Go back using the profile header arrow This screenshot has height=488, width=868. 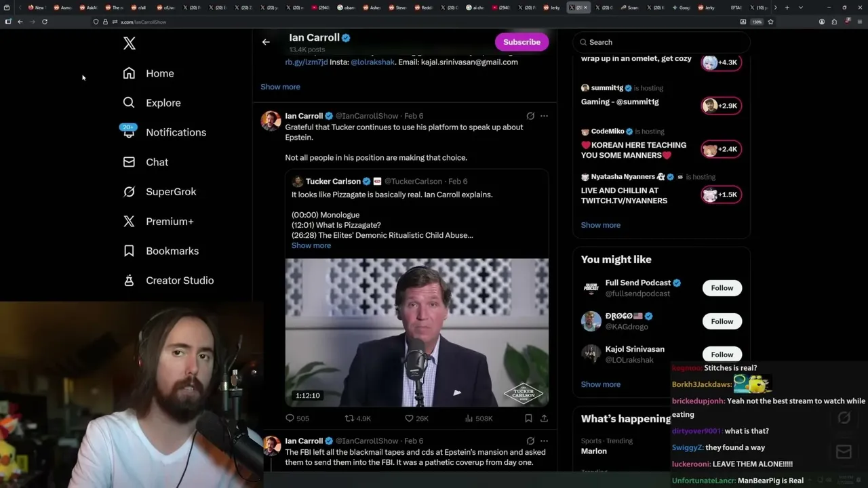click(266, 42)
